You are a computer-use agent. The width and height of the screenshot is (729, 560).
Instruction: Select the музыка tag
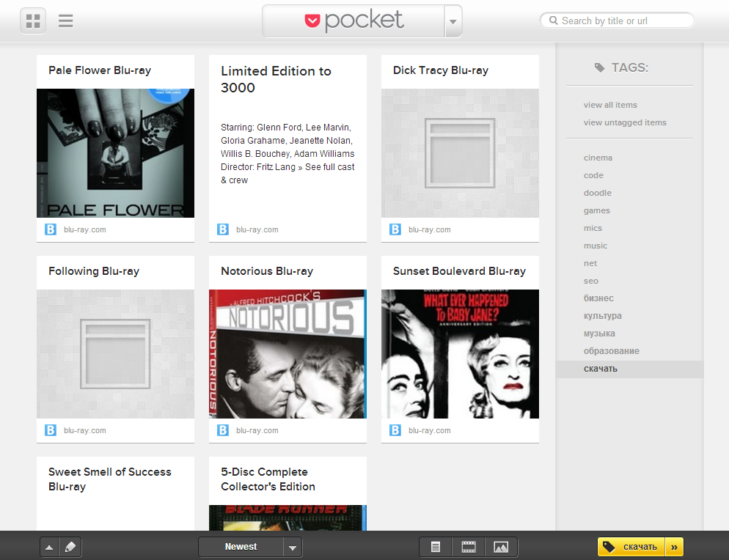pyautogui.click(x=599, y=334)
